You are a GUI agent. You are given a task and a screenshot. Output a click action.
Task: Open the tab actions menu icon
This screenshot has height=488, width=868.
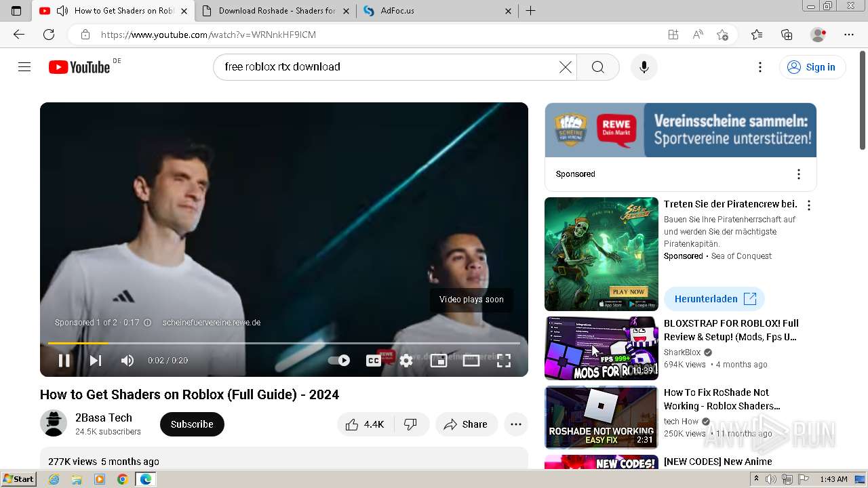[16, 11]
